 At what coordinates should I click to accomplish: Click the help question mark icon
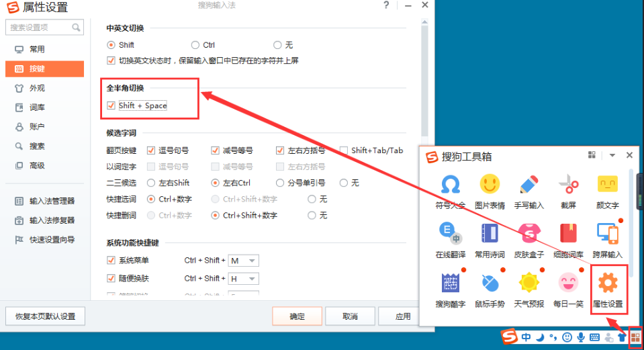[386, 5]
